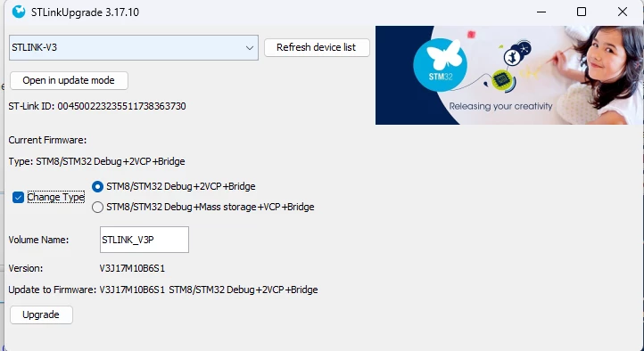The height and width of the screenshot is (351, 644).
Task: Click the Version value V3J17M10B6S1
Action: click(132, 268)
